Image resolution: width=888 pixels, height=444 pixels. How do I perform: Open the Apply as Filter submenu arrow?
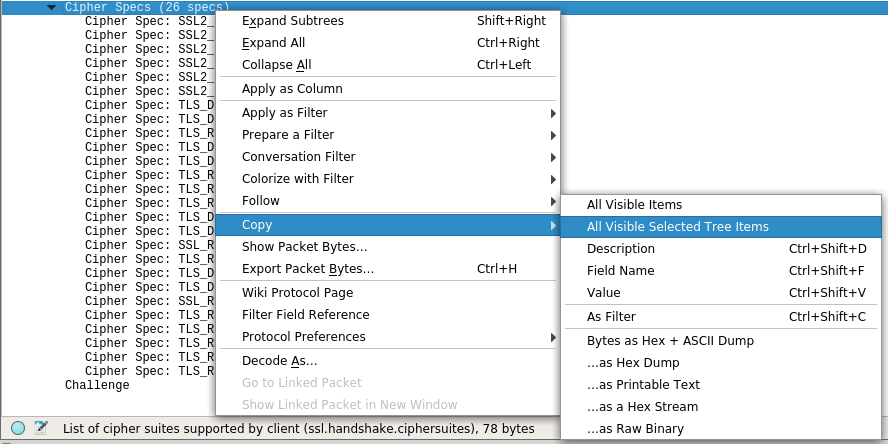tap(553, 113)
